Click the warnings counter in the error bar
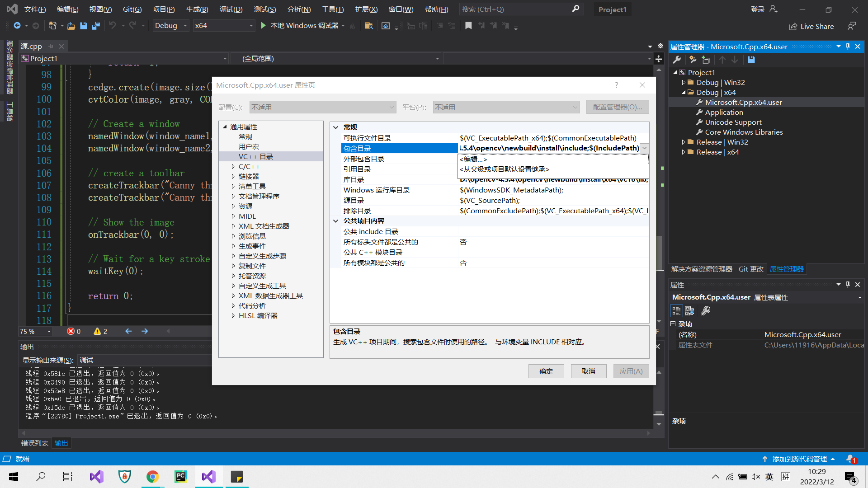Viewport: 868px width, 488px height. (100, 331)
